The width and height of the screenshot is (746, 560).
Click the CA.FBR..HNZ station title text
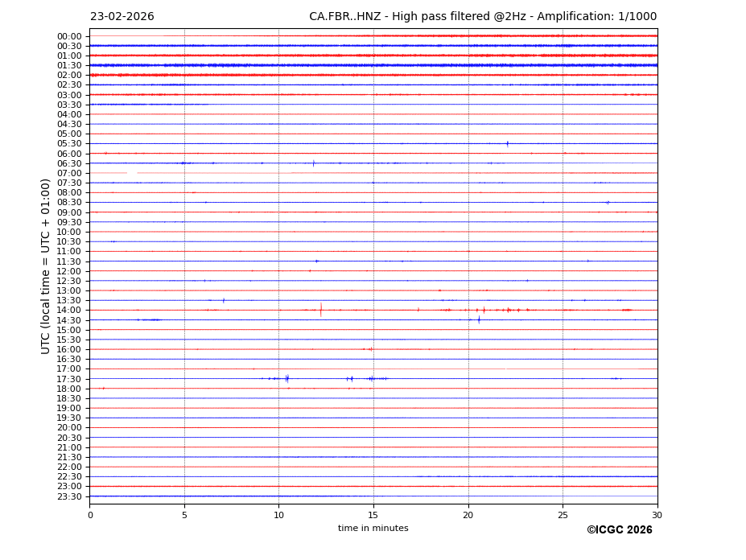(483, 17)
